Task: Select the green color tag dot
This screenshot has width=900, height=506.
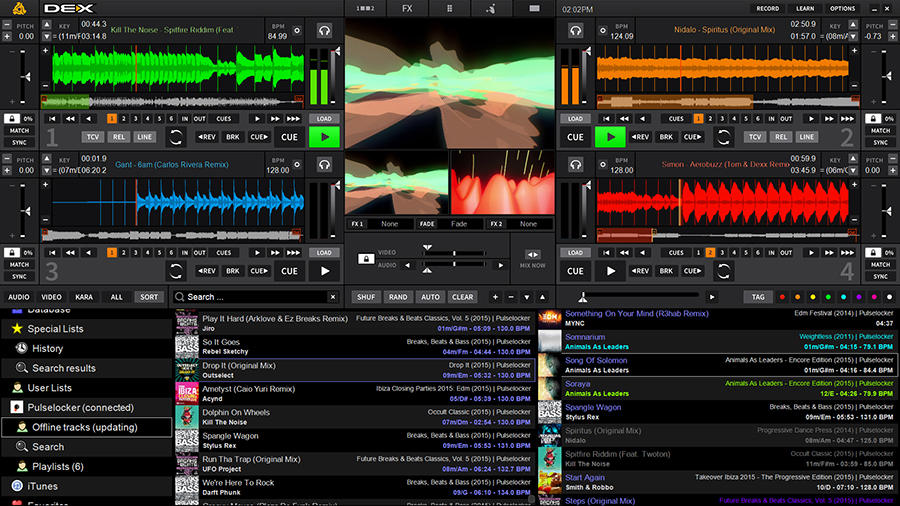Action: [x=828, y=297]
